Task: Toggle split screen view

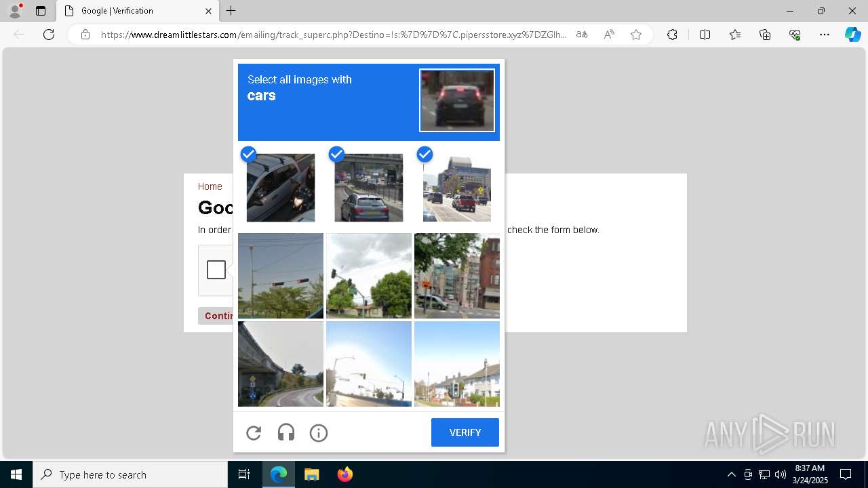Action: (x=705, y=35)
